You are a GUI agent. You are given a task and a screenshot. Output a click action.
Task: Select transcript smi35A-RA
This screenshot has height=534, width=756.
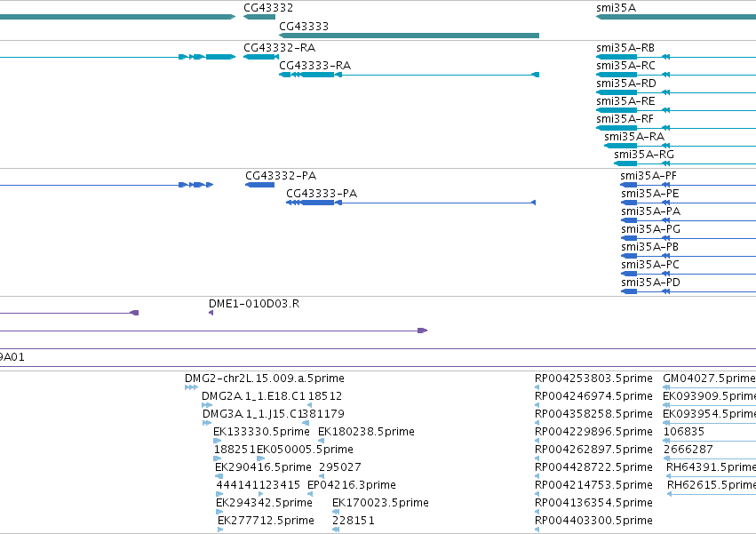[634, 137]
